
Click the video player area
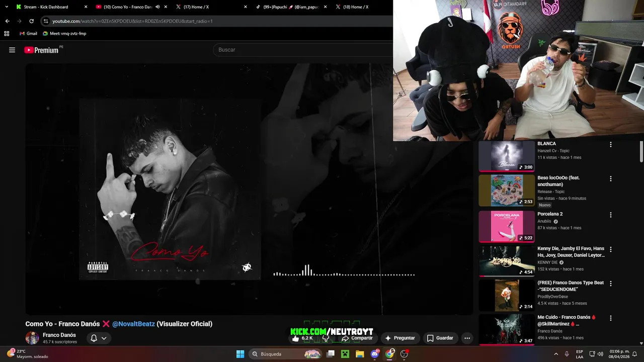(249, 189)
